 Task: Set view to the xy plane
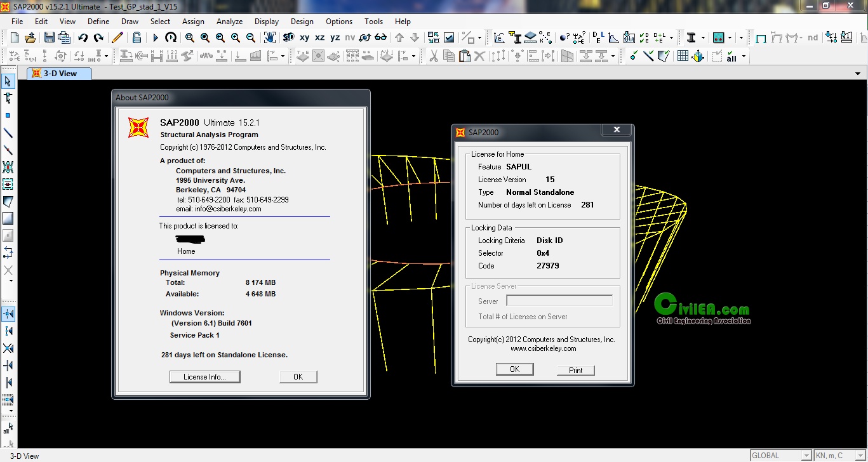pyautogui.click(x=305, y=38)
